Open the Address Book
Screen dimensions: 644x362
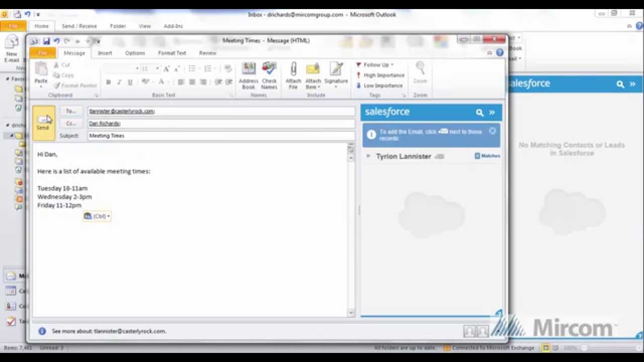249,76
